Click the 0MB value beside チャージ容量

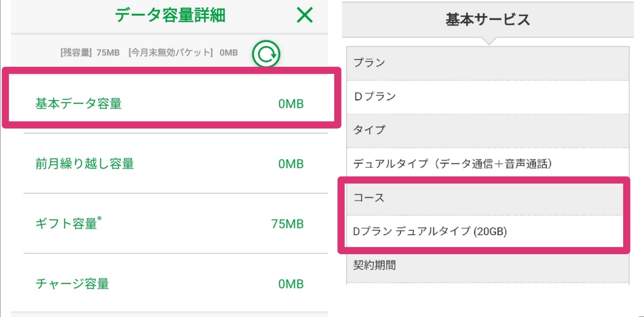(x=291, y=284)
